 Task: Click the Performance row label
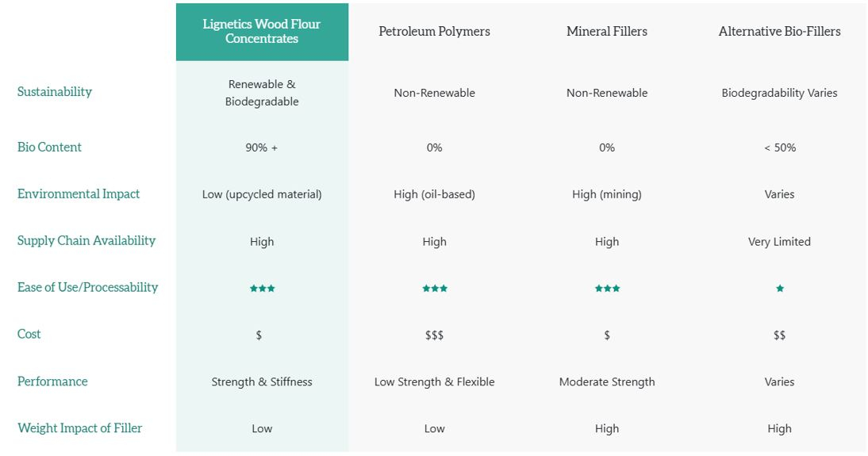click(x=52, y=381)
